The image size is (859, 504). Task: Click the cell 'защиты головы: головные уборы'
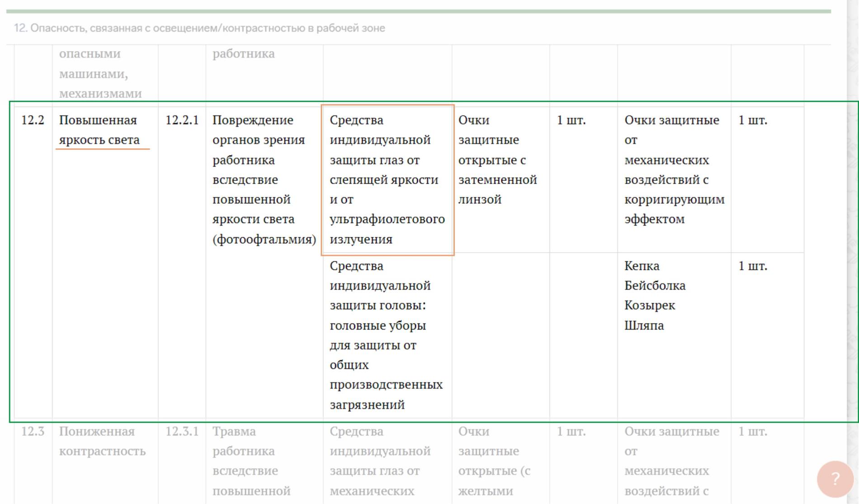click(x=387, y=335)
